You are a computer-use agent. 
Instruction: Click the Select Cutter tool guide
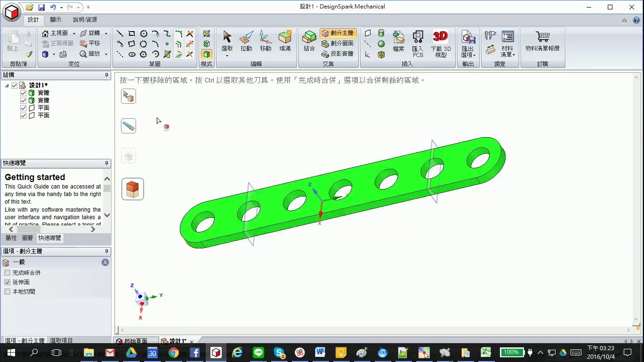pos(129,126)
